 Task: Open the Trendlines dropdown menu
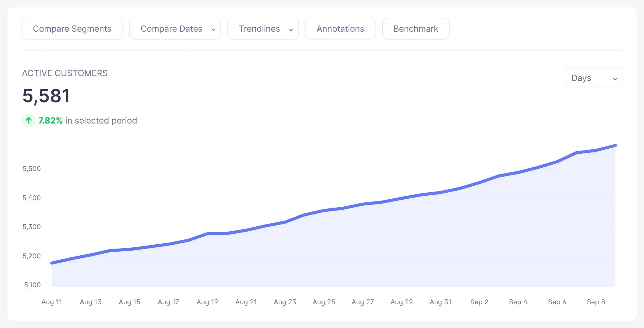(x=263, y=29)
